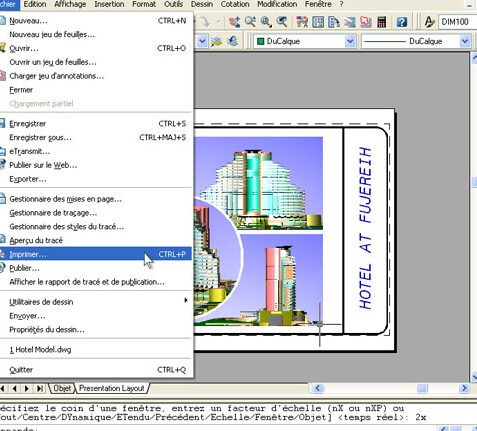Open the Edition menu
This screenshot has height=431, width=477.
tap(35, 4)
